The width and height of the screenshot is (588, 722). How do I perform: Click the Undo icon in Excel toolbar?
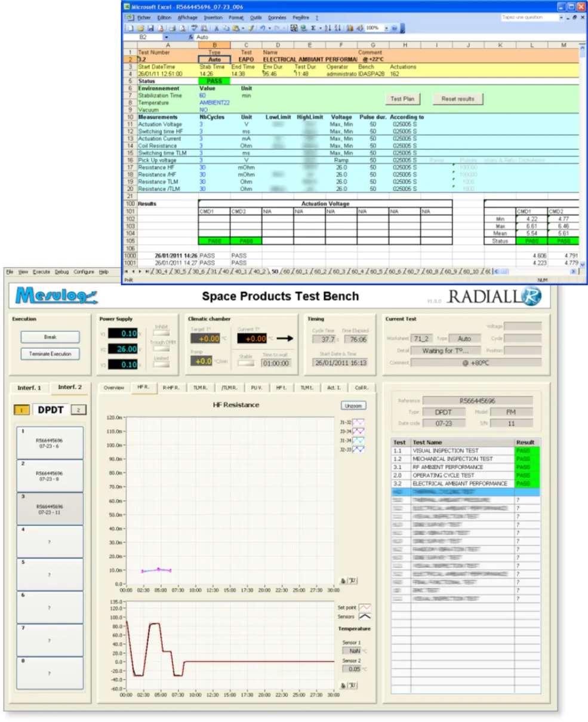pos(263,28)
